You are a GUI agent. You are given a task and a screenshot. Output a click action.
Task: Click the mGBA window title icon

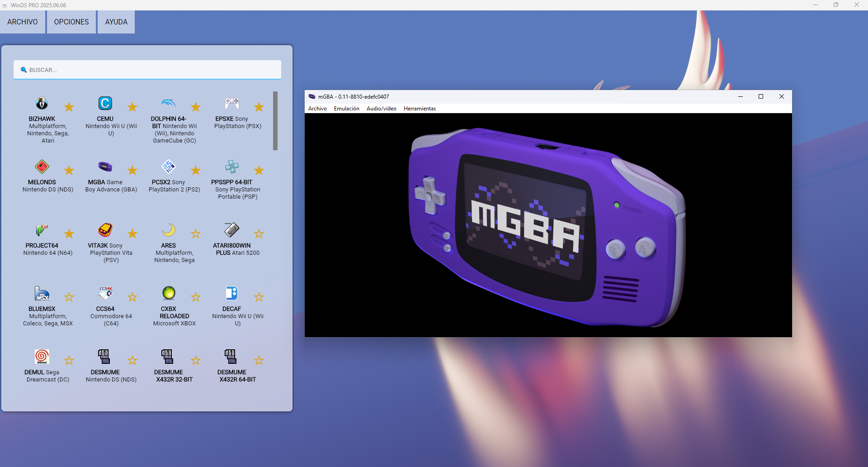311,96
